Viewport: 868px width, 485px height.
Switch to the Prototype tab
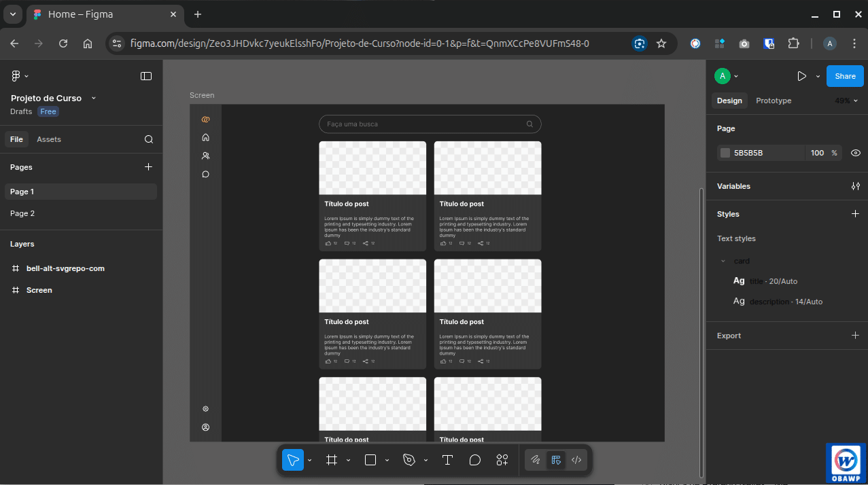pos(773,101)
